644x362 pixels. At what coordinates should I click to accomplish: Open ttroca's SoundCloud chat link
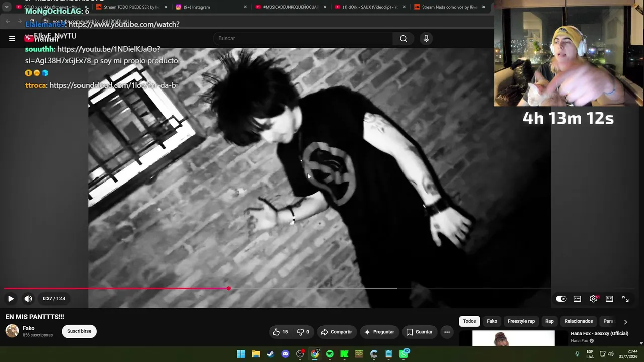[x=114, y=85]
